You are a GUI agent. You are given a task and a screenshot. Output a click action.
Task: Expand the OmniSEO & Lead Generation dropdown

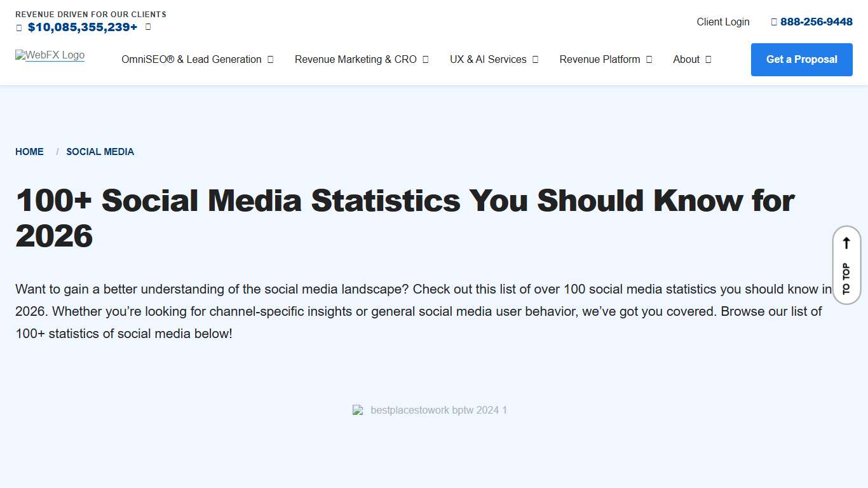[269, 59]
